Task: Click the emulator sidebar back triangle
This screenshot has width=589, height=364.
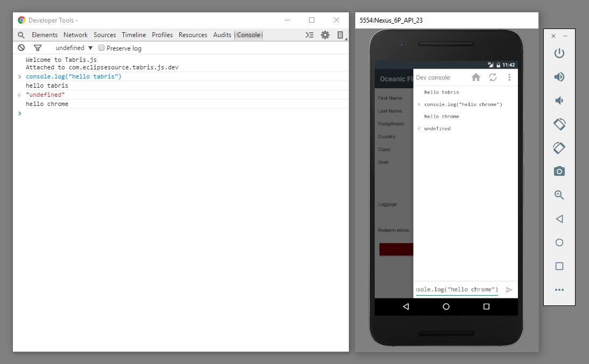Action: point(559,219)
